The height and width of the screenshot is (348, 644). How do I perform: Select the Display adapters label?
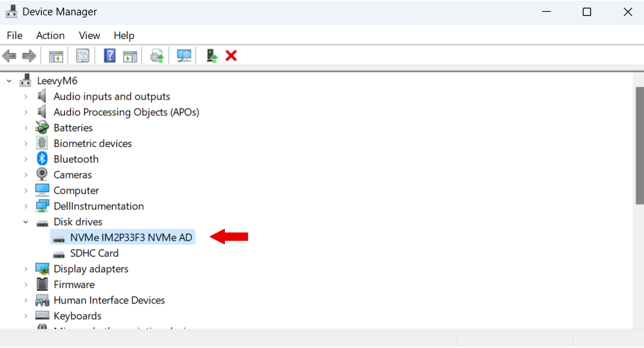[91, 269]
